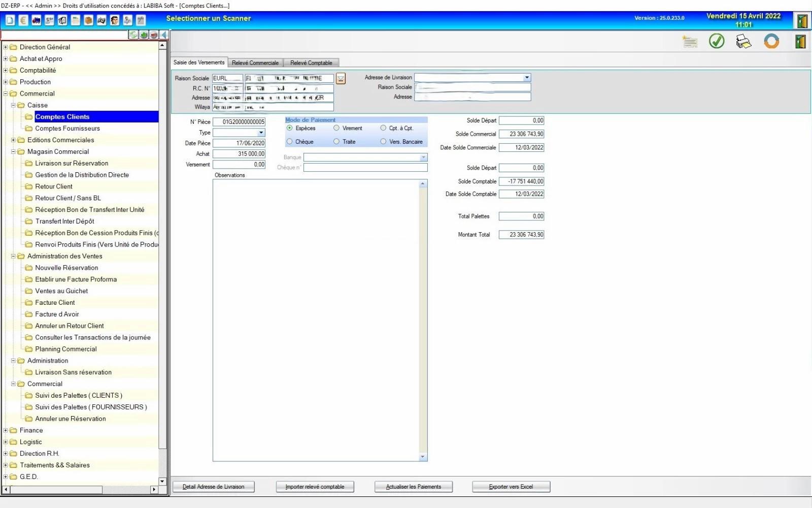Viewport: 812px width, 508px height.
Task: Open customer lookup button beside Raison Sociale
Action: 341,79
